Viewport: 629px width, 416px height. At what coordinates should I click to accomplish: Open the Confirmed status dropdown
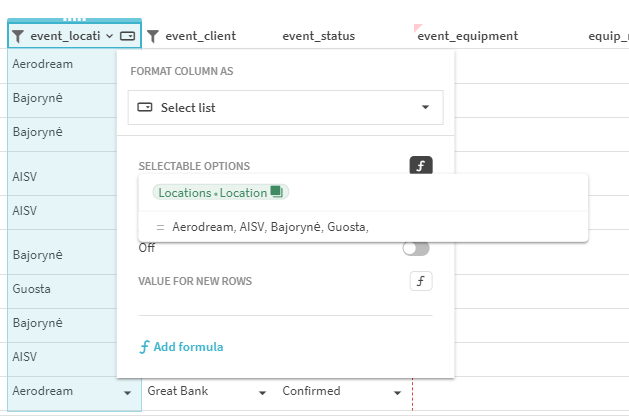pos(397,393)
